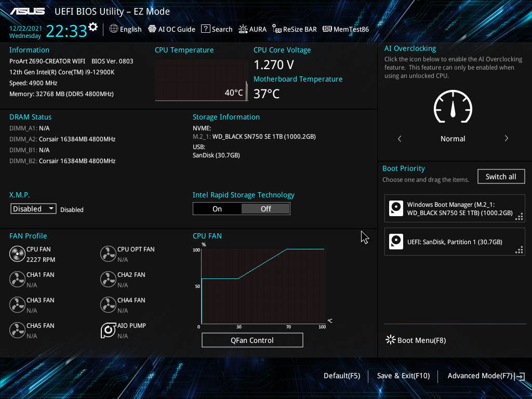The image size is (532, 399).
Task: Open the English language selector
Action: [x=125, y=29]
